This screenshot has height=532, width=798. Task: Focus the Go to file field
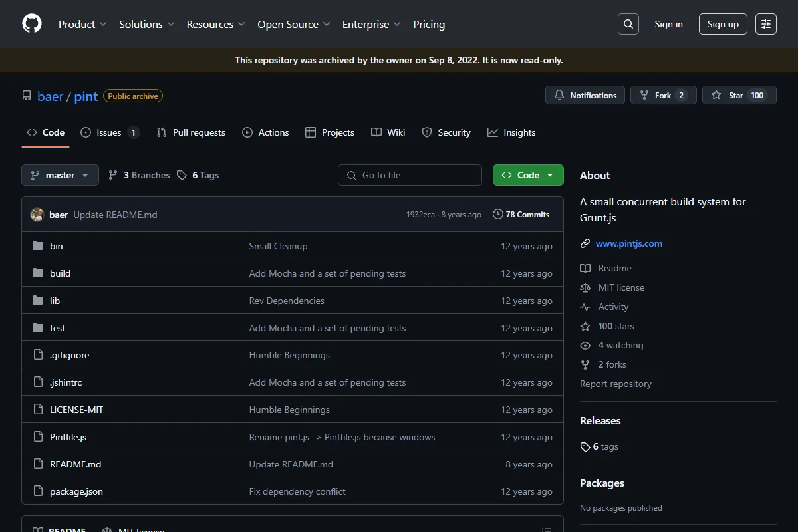coord(410,175)
